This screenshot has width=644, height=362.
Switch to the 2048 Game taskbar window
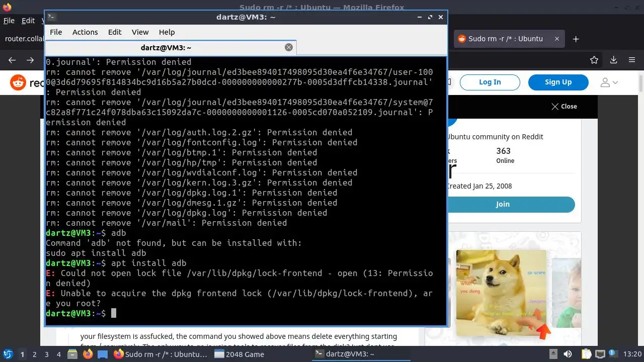[x=261, y=354]
